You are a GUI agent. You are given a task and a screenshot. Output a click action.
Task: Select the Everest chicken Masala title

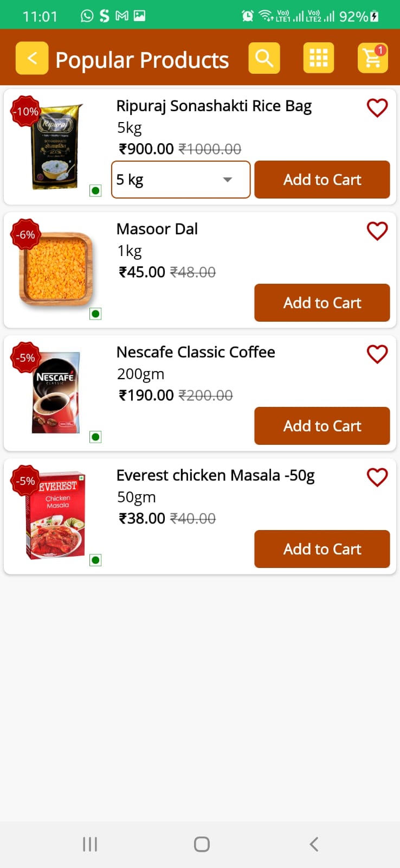(x=215, y=475)
